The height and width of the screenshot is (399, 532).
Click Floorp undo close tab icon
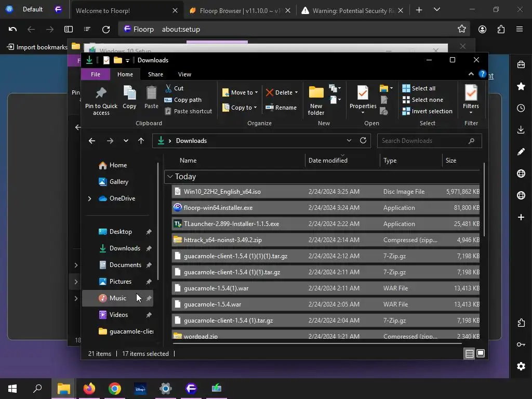12,29
